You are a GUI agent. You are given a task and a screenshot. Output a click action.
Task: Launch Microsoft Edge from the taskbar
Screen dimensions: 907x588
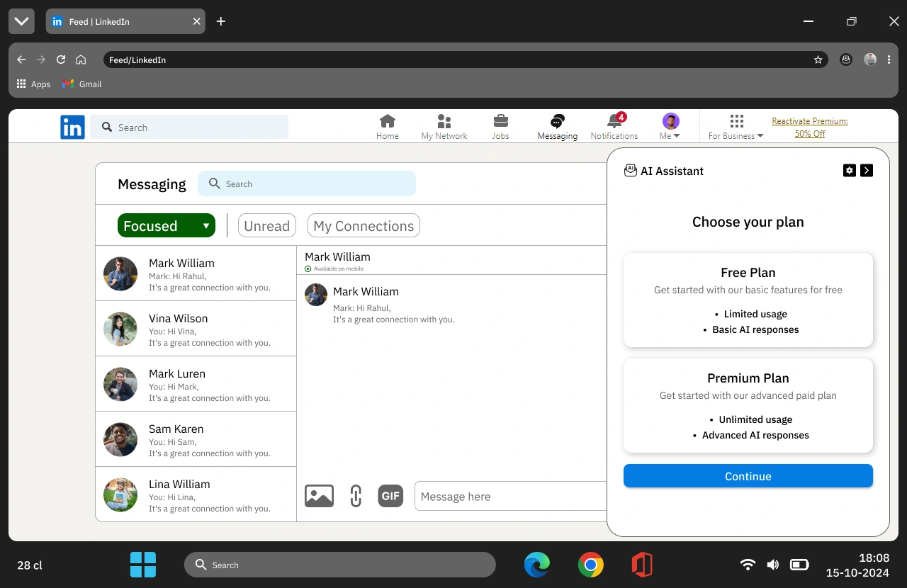pyautogui.click(x=537, y=565)
